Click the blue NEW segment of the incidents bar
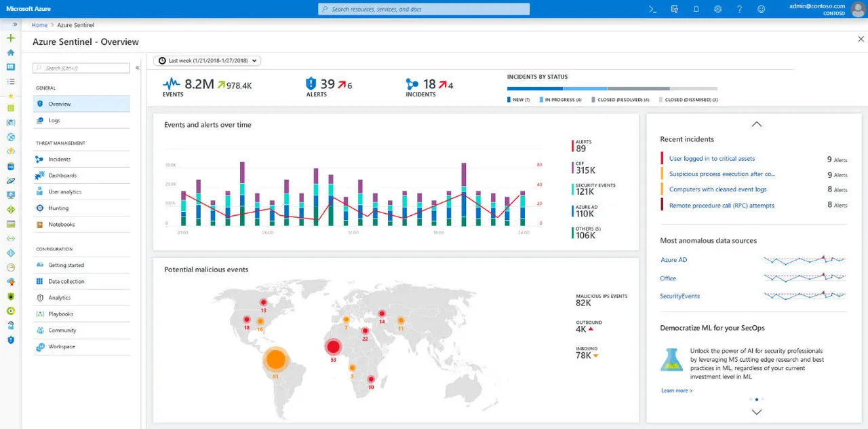This screenshot has height=429, width=868. [x=536, y=88]
